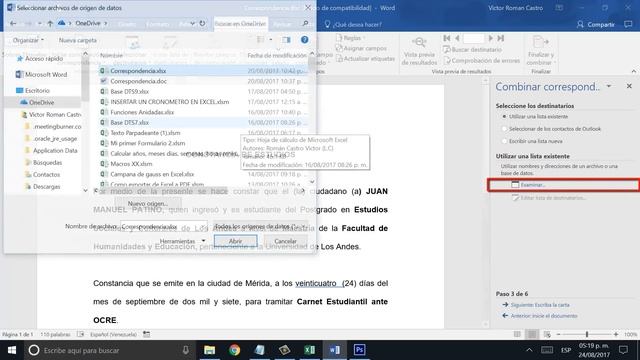640x360 pixels.
Task: Select file Base DTS9.xlsx
Action: coord(125,91)
